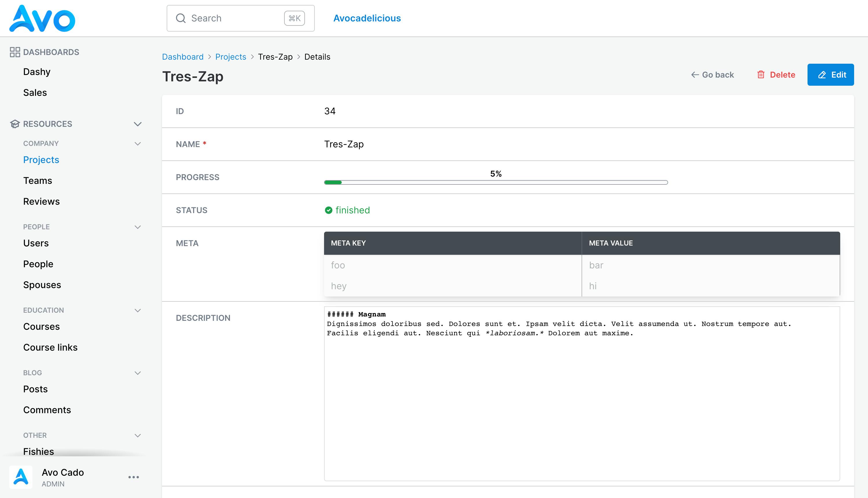Click the Resources graduation cap icon
The image size is (868, 498).
pyautogui.click(x=15, y=124)
